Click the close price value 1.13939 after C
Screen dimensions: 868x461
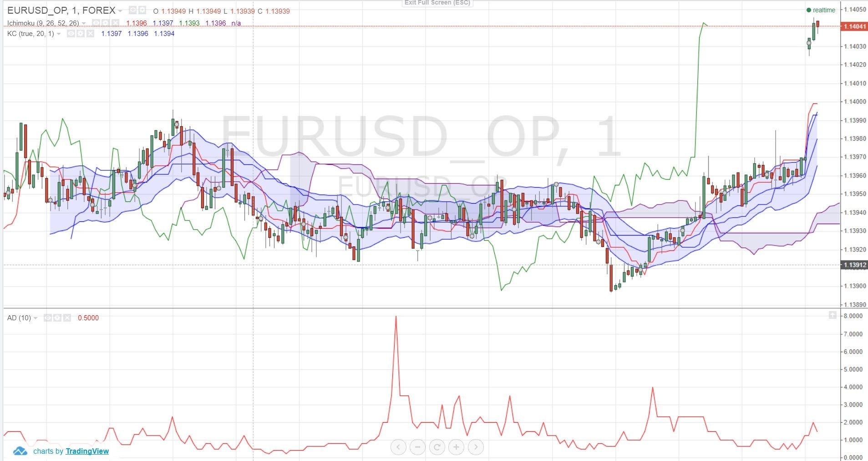point(277,11)
